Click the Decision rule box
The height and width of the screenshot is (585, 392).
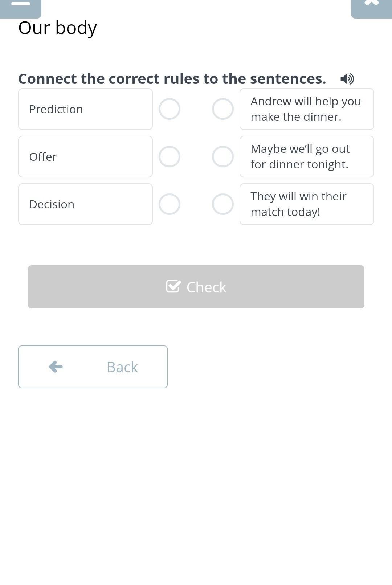coord(85,204)
